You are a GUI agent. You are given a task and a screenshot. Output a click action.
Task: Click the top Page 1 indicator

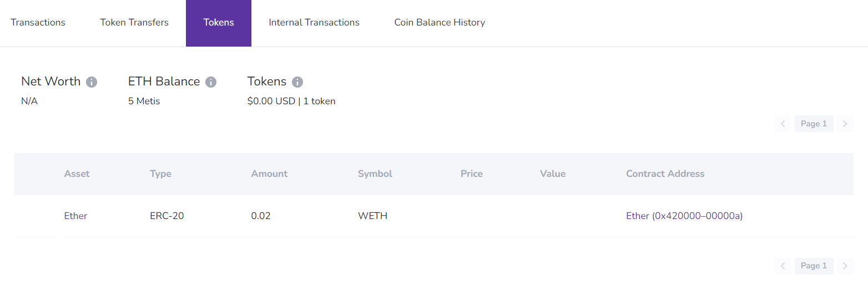tap(814, 124)
